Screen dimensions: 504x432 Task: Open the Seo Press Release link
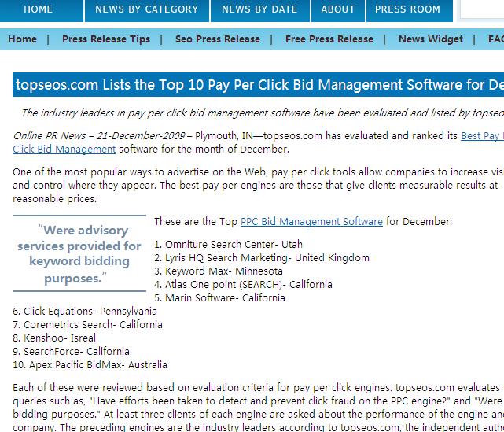tap(218, 39)
